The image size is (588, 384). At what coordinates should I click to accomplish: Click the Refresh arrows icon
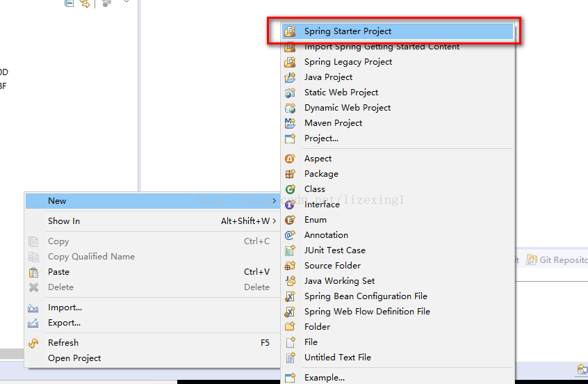33,343
